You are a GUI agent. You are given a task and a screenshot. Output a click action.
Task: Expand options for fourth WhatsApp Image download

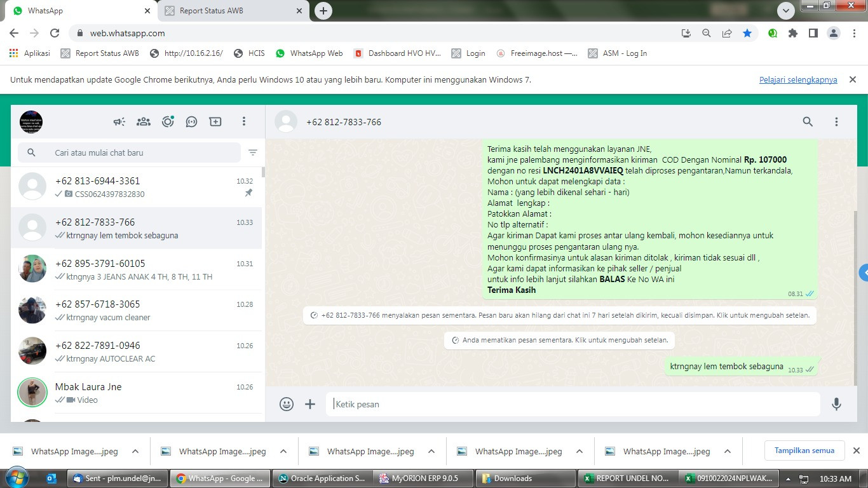pyautogui.click(x=580, y=451)
